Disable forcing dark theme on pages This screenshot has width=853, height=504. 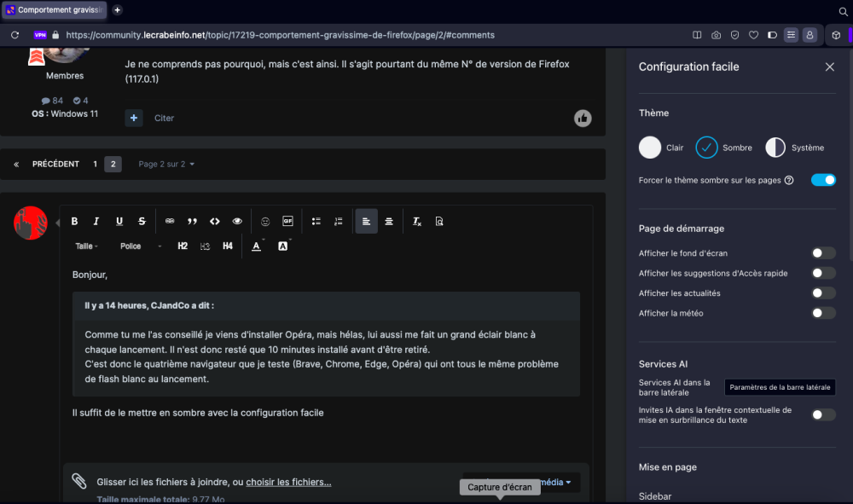click(x=823, y=180)
